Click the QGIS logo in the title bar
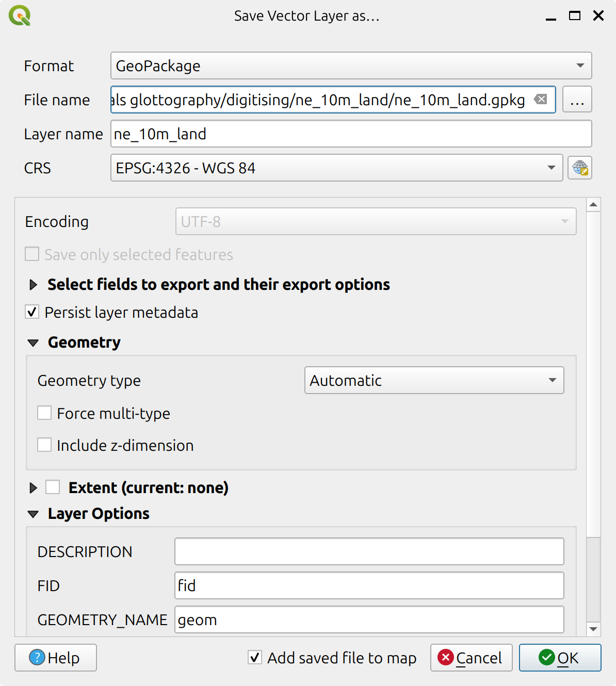The image size is (616, 686). tap(20, 15)
